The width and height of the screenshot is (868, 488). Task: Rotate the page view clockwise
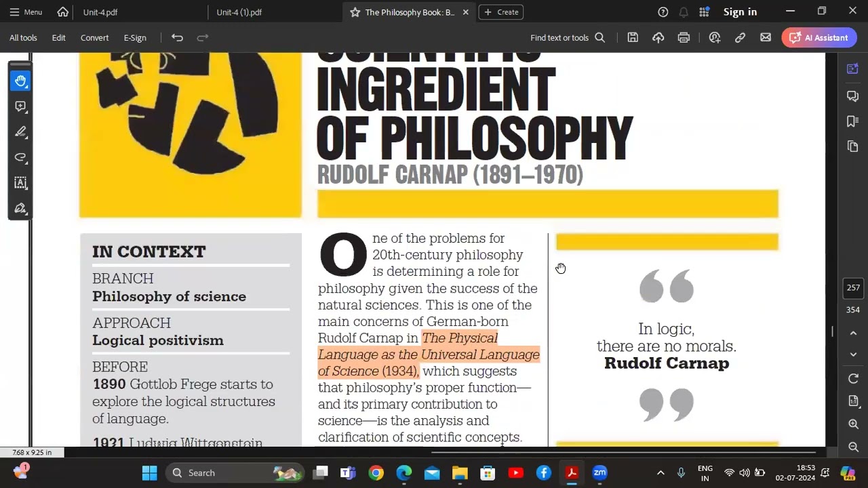[x=853, y=378]
